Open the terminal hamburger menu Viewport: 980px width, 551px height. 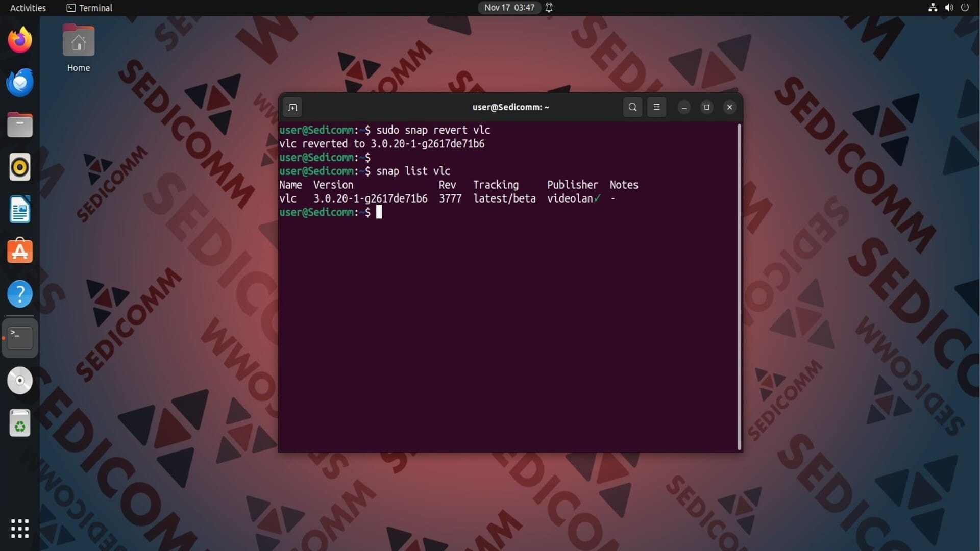[656, 107]
